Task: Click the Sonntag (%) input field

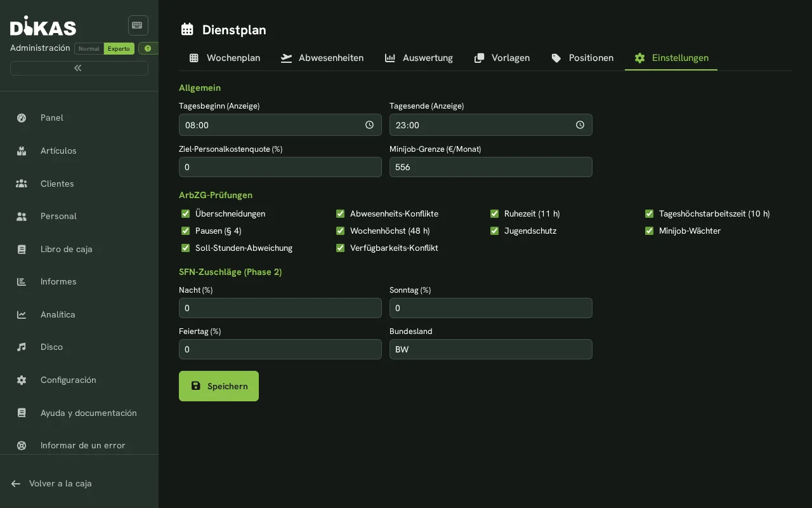Action: tap(491, 308)
